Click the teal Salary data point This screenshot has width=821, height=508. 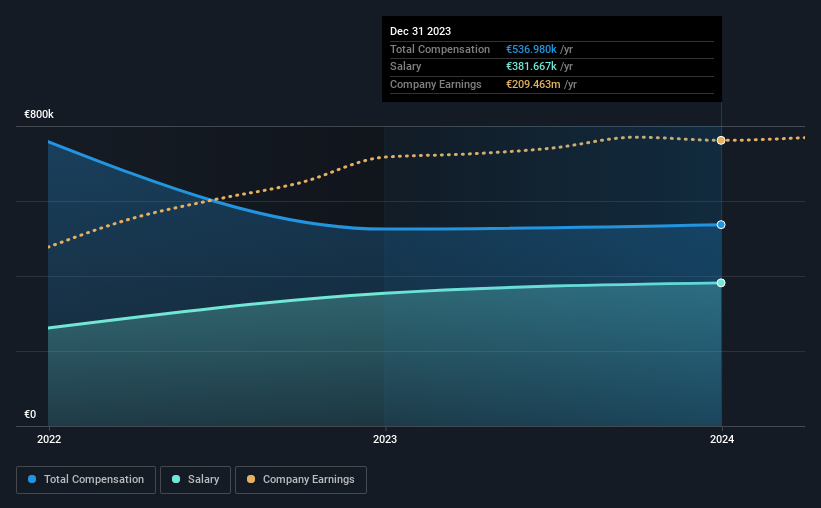pyautogui.click(x=721, y=283)
